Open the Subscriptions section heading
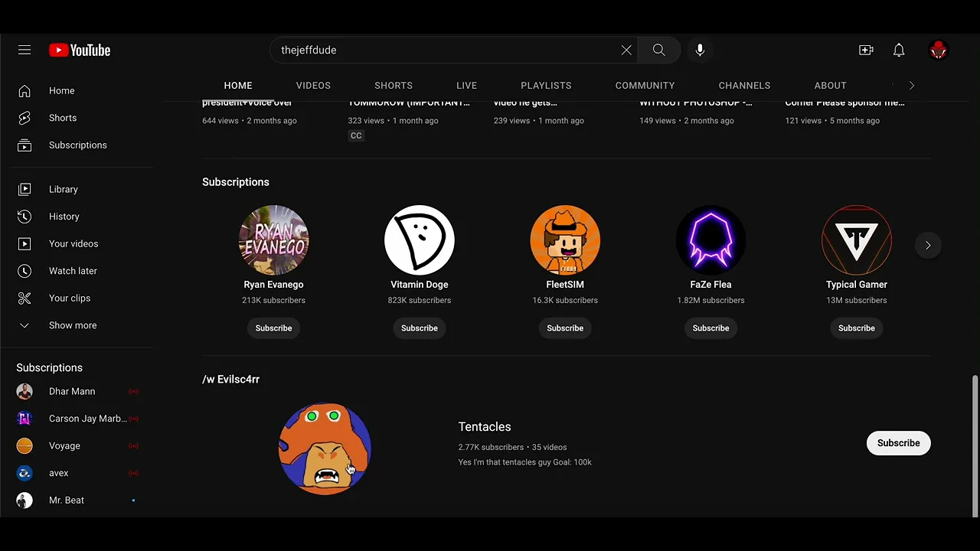Image resolution: width=980 pixels, height=551 pixels. point(236,182)
